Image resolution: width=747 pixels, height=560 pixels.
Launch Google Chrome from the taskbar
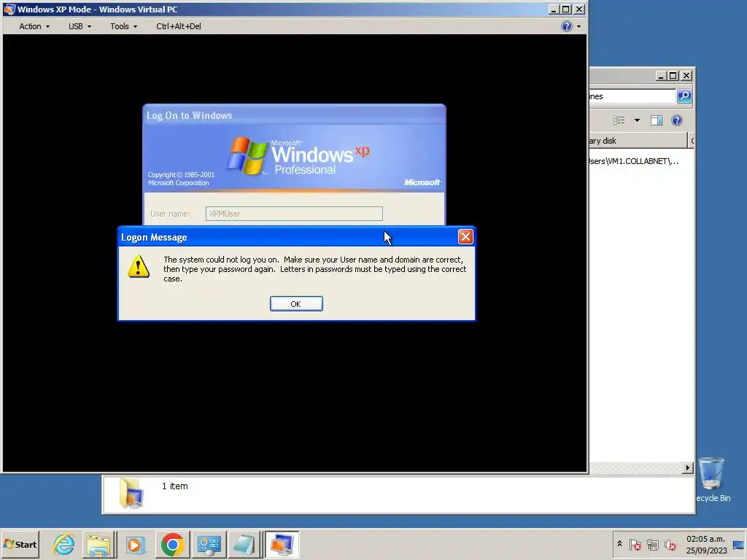[172, 544]
